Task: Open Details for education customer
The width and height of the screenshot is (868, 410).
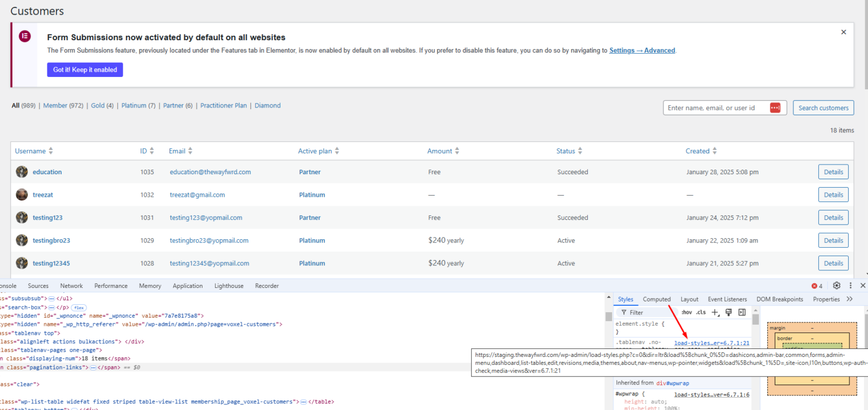Action: tap(833, 172)
